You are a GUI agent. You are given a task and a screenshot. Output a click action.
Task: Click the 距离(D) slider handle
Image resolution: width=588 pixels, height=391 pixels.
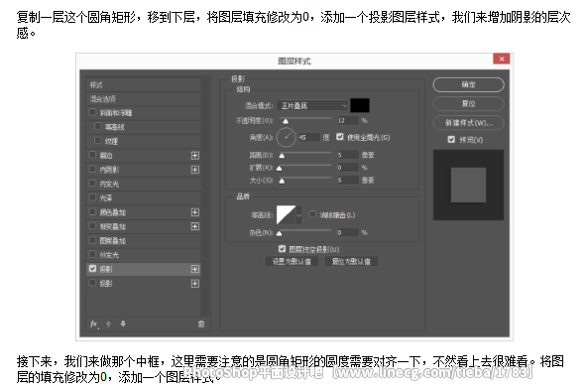click(x=282, y=156)
